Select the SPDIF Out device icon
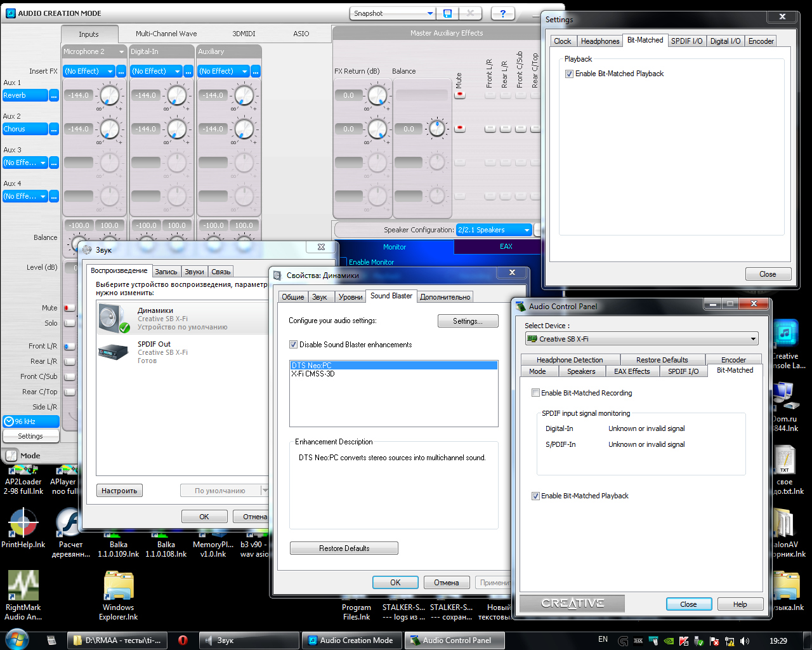This screenshot has height=650, width=812. (x=114, y=352)
